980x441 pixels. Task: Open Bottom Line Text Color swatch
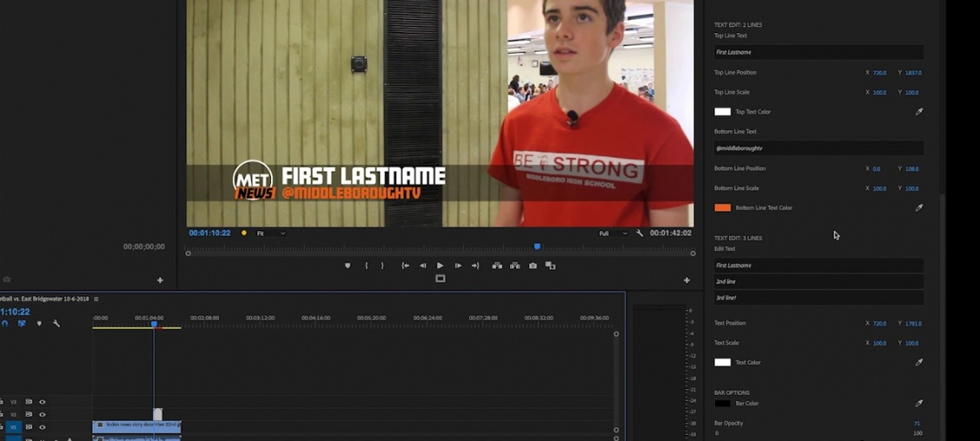tap(723, 208)
